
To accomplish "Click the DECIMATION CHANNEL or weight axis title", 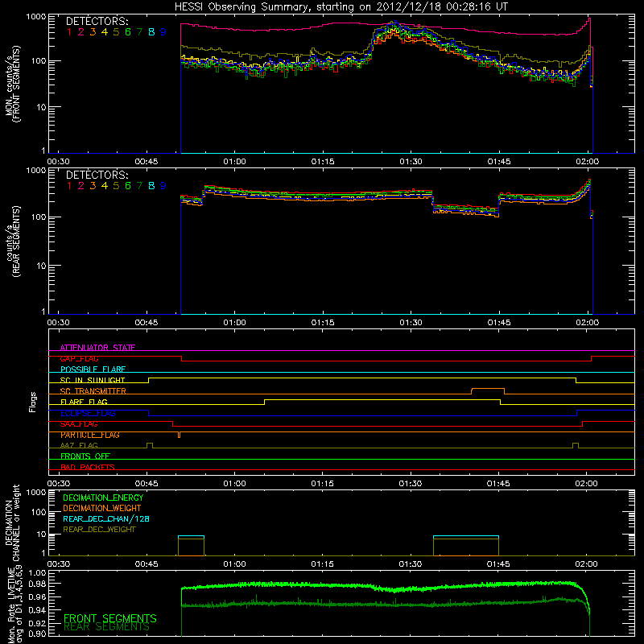I will [13, 522].
